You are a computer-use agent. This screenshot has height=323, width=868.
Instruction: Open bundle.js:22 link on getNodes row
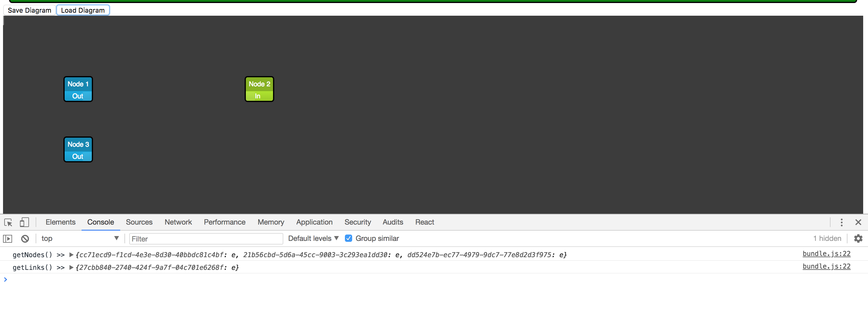tap(826, 254)
